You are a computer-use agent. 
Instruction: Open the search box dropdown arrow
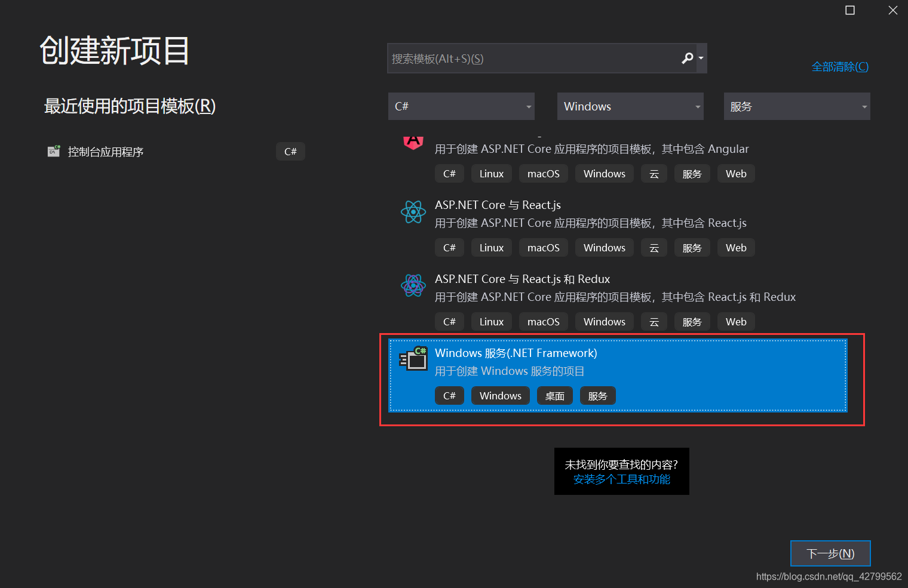pos(701,58)
